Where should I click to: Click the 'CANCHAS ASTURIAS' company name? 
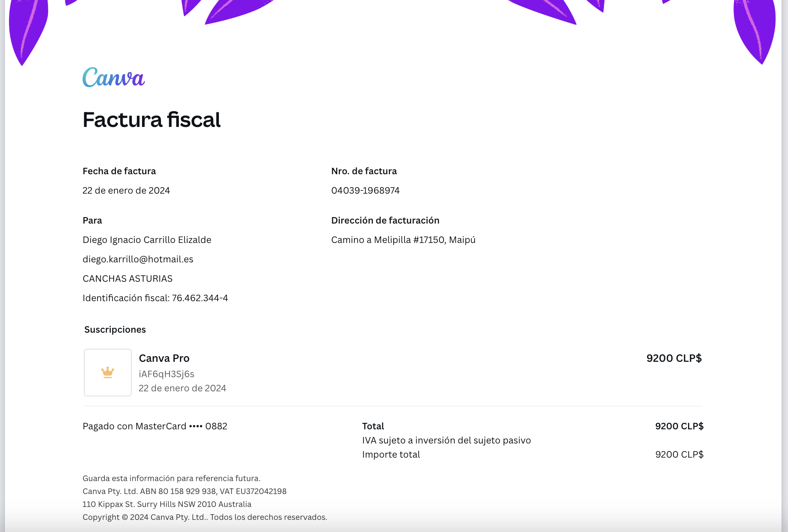click(127, 279)
